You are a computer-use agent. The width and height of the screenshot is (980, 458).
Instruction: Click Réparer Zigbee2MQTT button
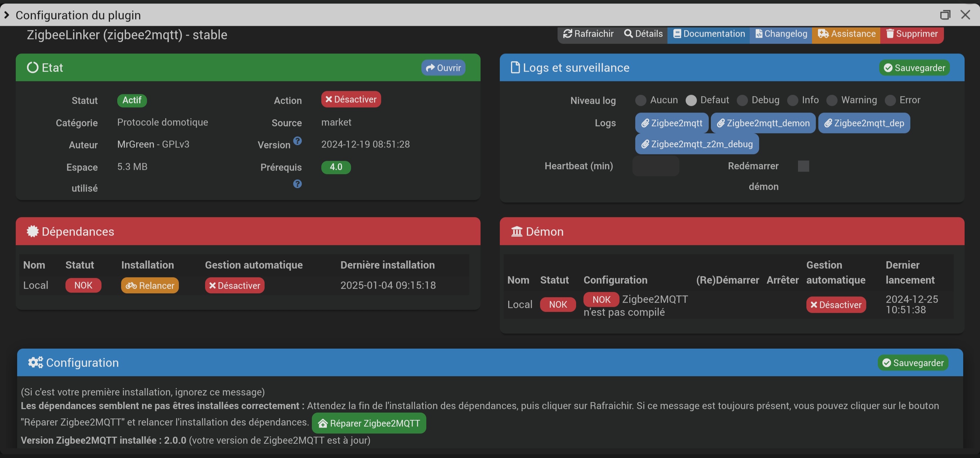369,423
